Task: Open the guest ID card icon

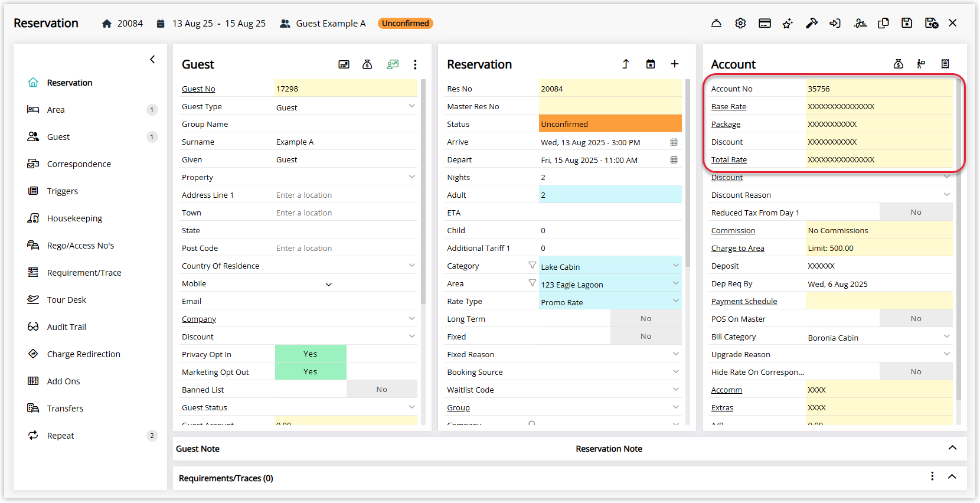Action: tap(344, 64)
